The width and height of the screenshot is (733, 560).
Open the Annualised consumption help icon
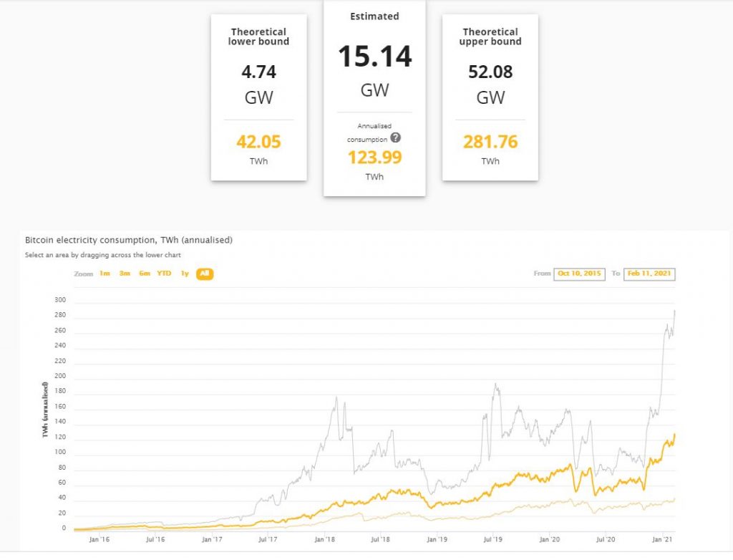point(395,137)
